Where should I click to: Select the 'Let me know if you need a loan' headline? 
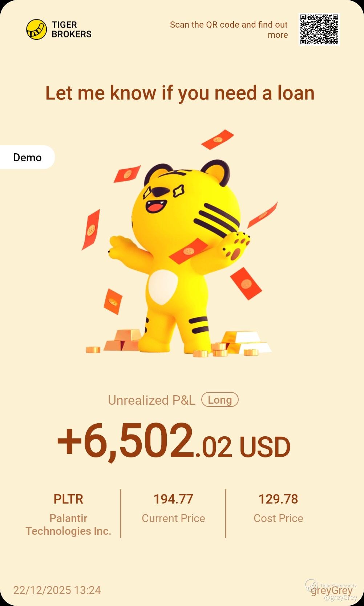(180, 93)
